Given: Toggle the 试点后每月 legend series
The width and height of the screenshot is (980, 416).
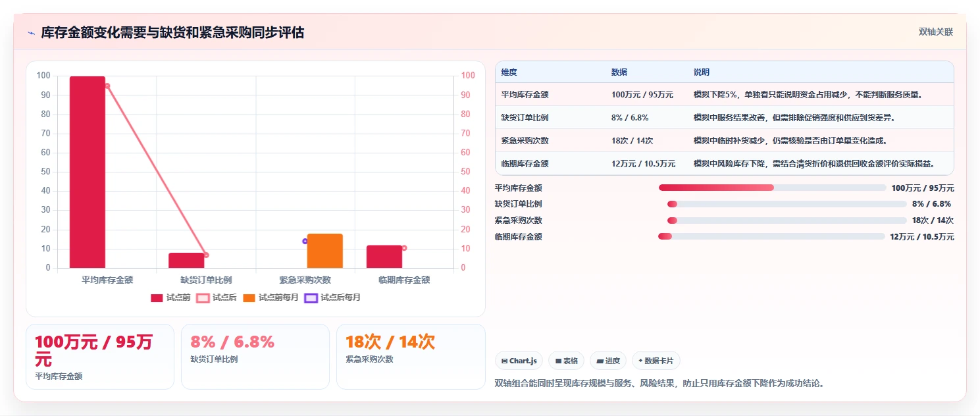Looking at the screenshot, I should pos(333,298).
